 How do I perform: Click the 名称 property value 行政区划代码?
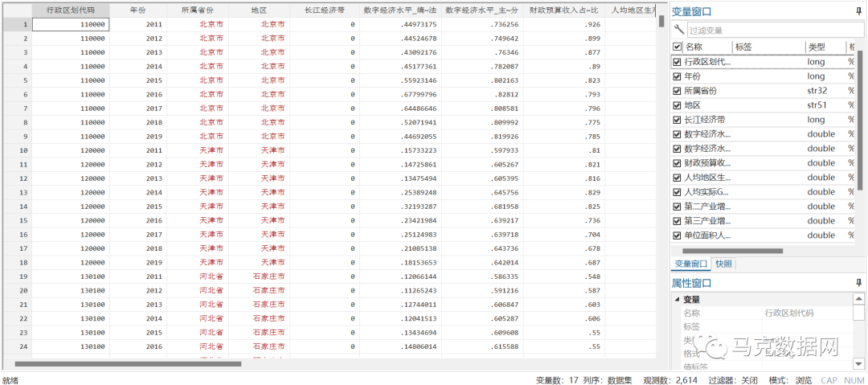click(x=789, y=313)
